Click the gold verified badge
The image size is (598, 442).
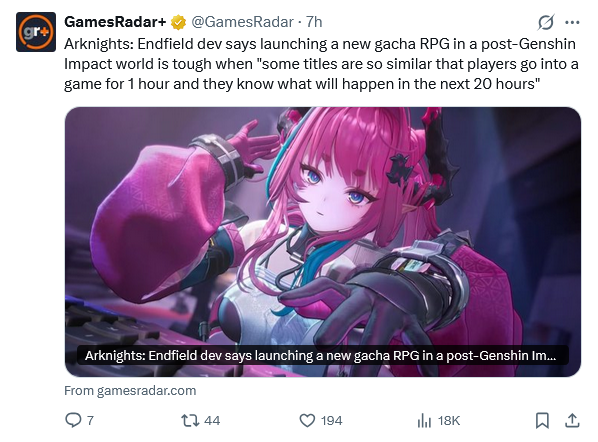pyautogui.click(x=178, y=23)
